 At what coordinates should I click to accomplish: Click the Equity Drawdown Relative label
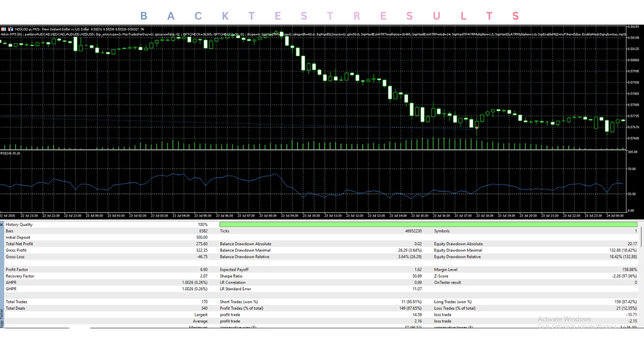[458, 257]
